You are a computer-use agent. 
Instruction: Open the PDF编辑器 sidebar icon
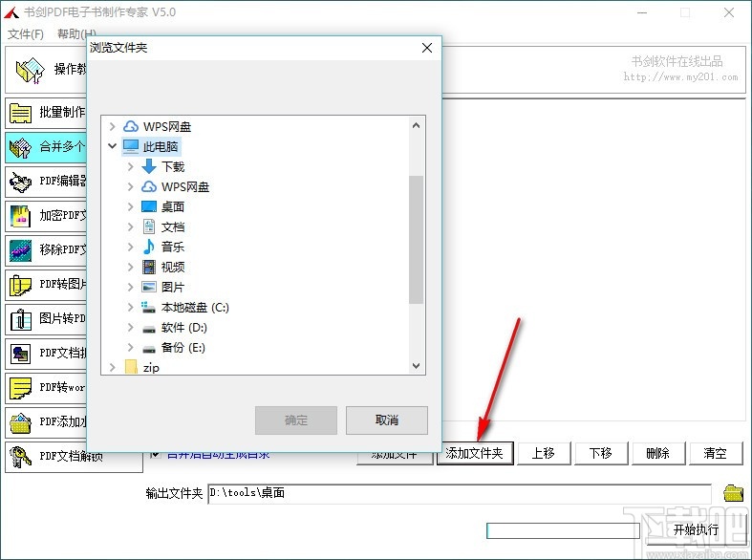point(21,183)
